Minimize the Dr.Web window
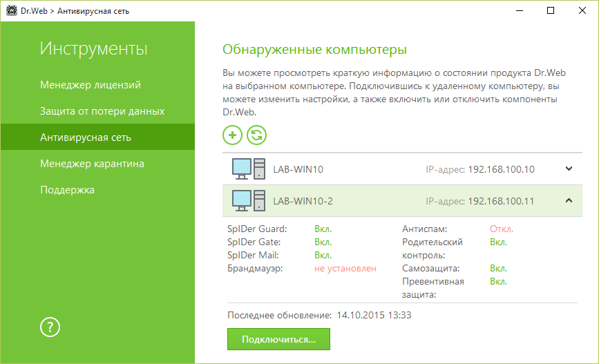Screen dimensions: 599x364 (520, 10)
